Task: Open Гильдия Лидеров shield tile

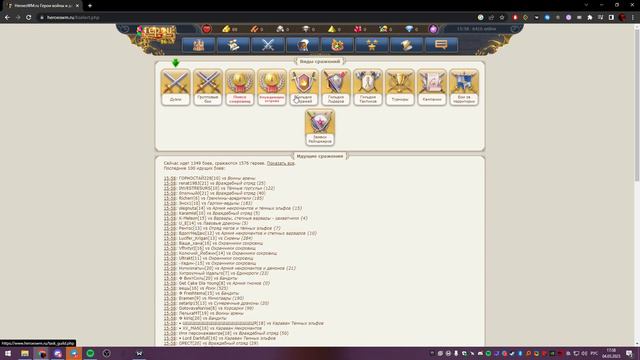Action: [336, 87]
